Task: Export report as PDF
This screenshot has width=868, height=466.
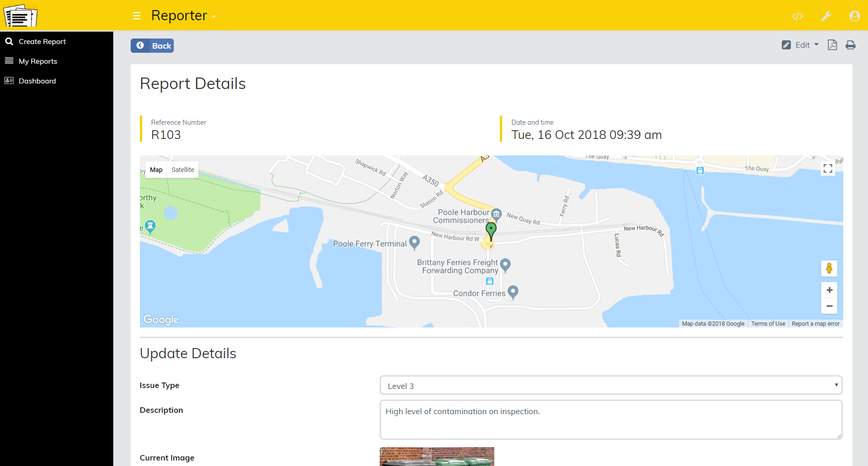Action: click(x=832, y=45)
